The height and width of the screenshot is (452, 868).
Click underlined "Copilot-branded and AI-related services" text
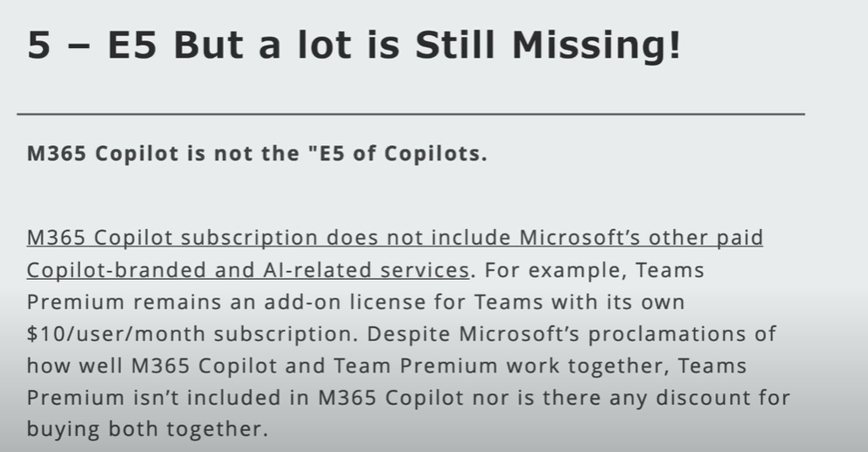point(247,270)
